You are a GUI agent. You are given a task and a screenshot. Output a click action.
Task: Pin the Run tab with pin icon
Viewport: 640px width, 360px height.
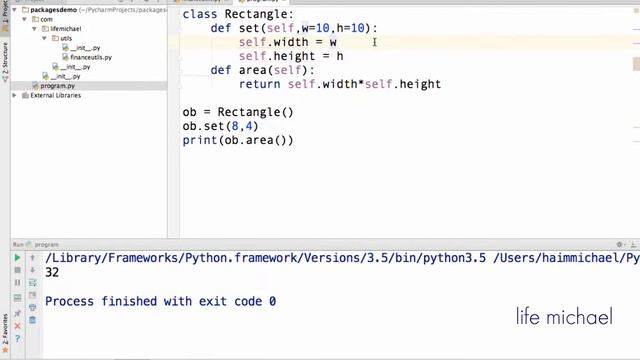tap(17, 313)
